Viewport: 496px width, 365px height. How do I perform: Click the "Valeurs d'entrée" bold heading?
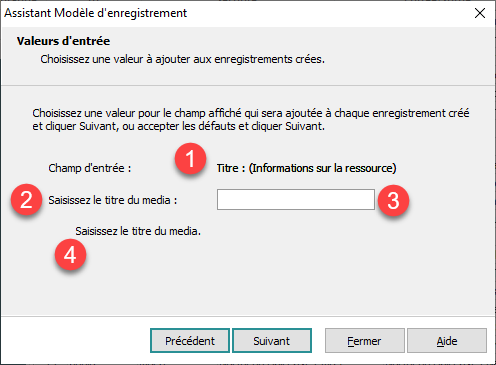(63, 41)
